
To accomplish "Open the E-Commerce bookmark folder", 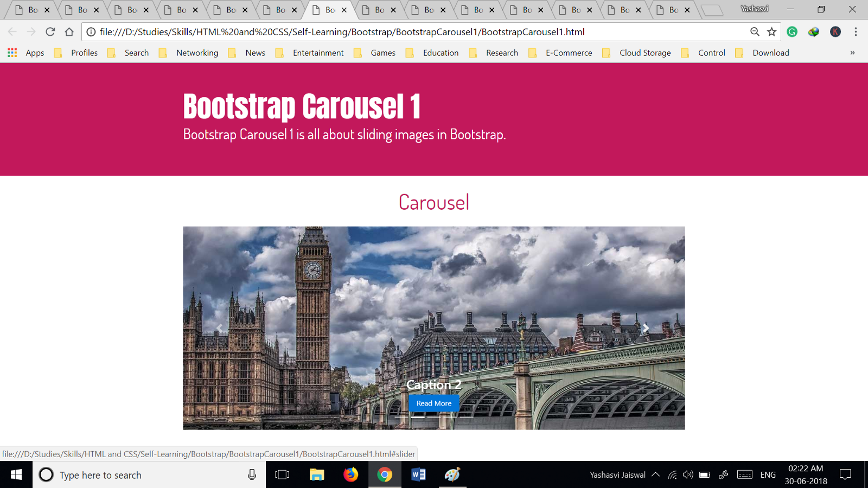I will 560,53.
